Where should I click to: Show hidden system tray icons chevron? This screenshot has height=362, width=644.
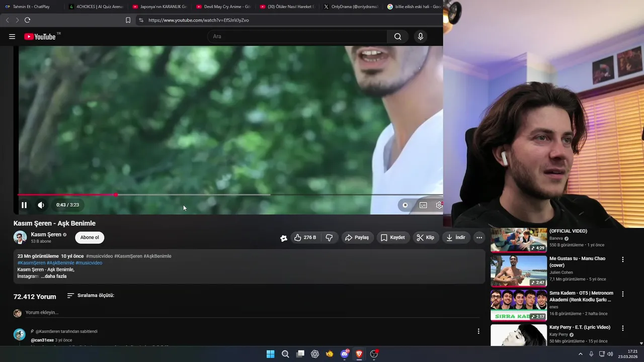pos(580,354)
